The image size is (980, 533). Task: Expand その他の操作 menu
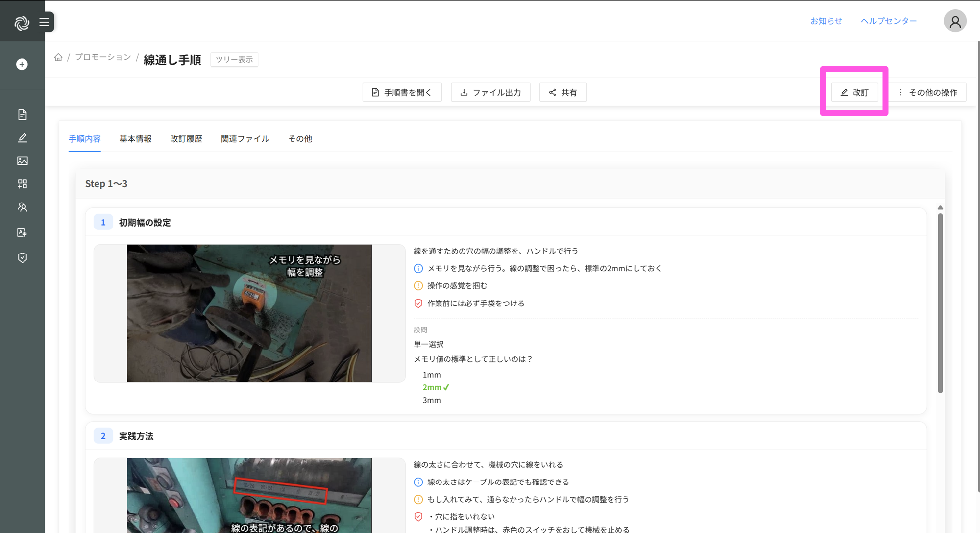(928, 92)
